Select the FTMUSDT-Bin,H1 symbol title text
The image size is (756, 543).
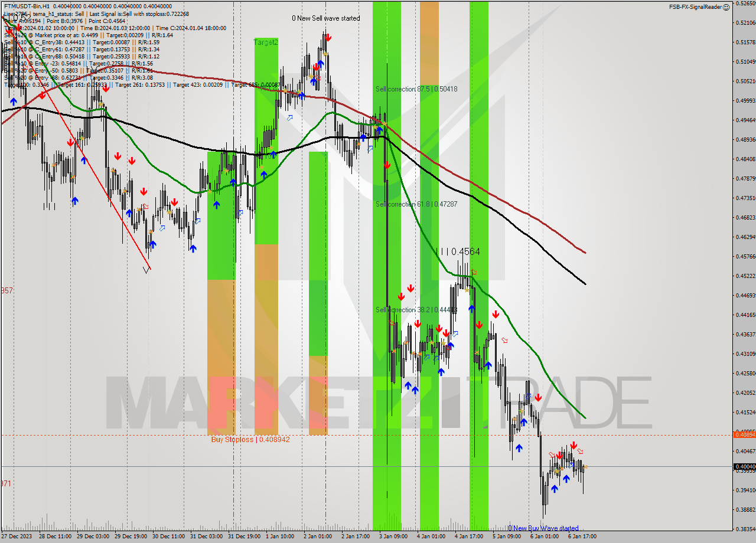tap(27, 6)
